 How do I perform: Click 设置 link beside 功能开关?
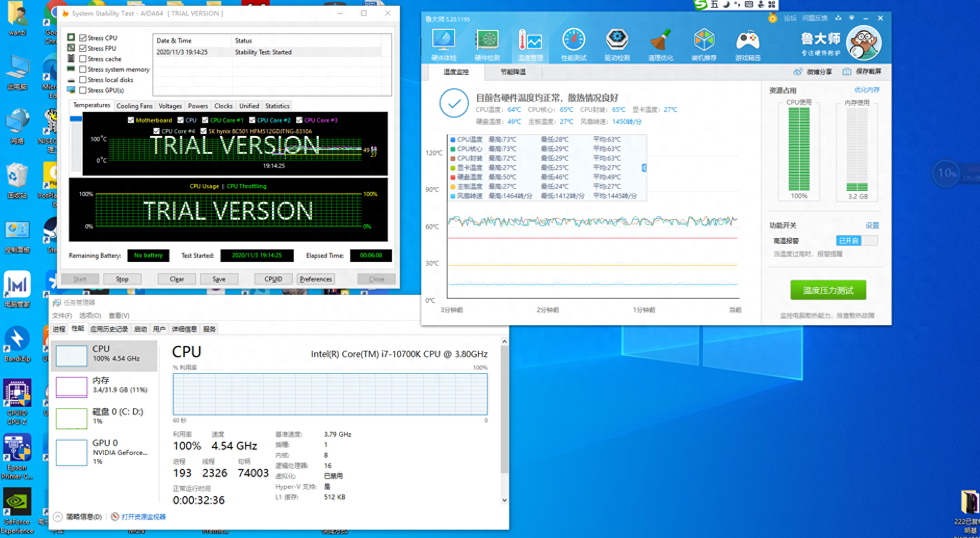872,225
